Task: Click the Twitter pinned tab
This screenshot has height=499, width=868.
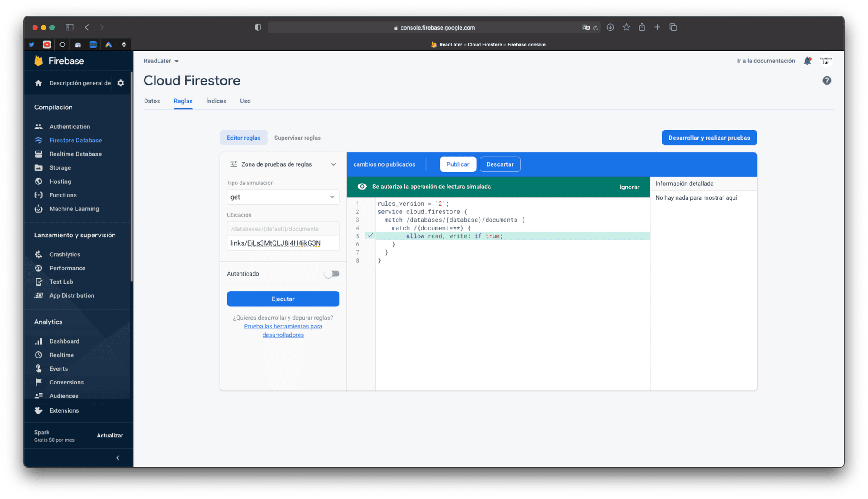Action: click(32, 45)
